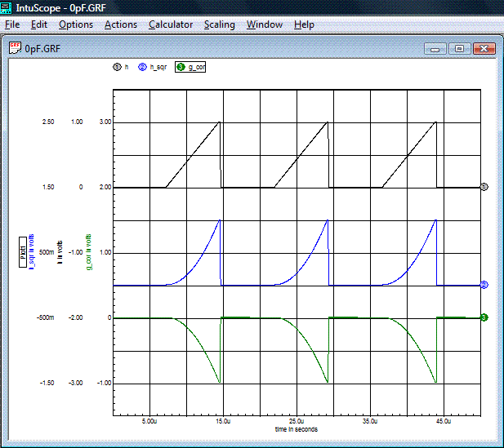The height and width of the screenshot is (448, 504).
Task: Select trace 1 legend marker for h
Action: pyautogui.click(x=117, y=67)
